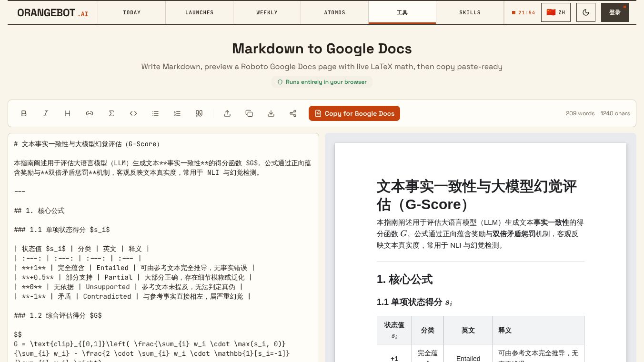644x362 pixels.
Task: Open the WEEKLY tab
Action: point(267,12)
